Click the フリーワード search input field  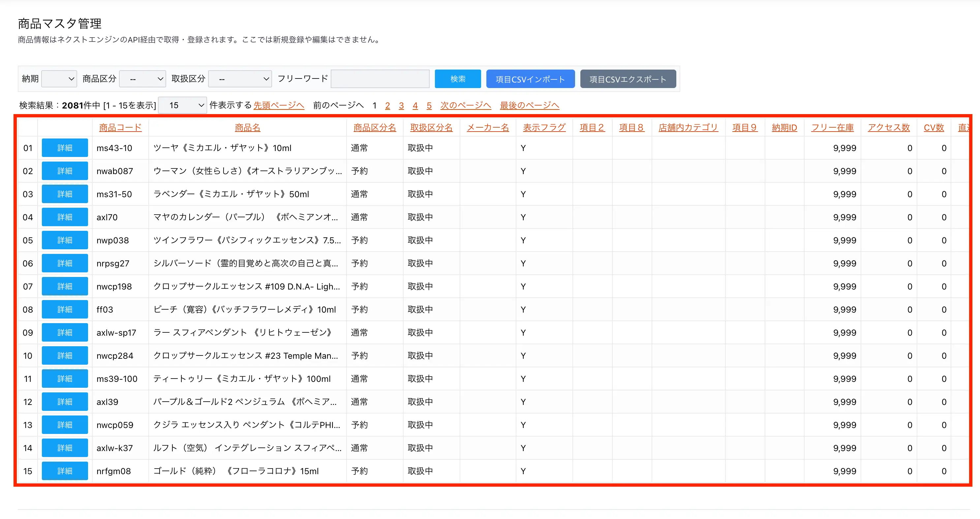pyautogui.click(x=380, y=79)
